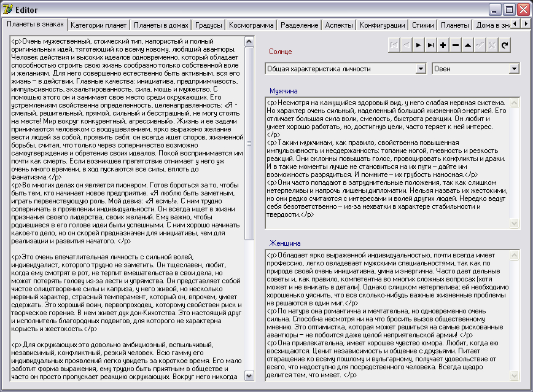Open the Градусы tab
Viewport: 533px width, 392px height.
tap(208, 25)
